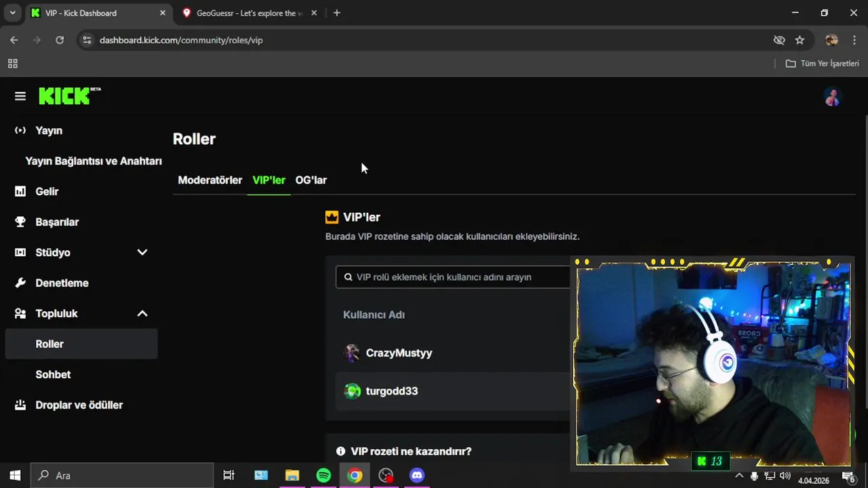The image size is (868, 488).
Task: Open the OBS icon on the taskbar
Action: click(x=386, y=475)
